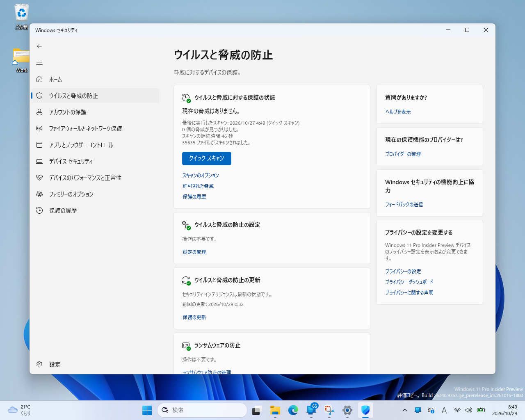
Task: Launch Microsoft Edge from taskbar
Action: (x=293, y=410)
